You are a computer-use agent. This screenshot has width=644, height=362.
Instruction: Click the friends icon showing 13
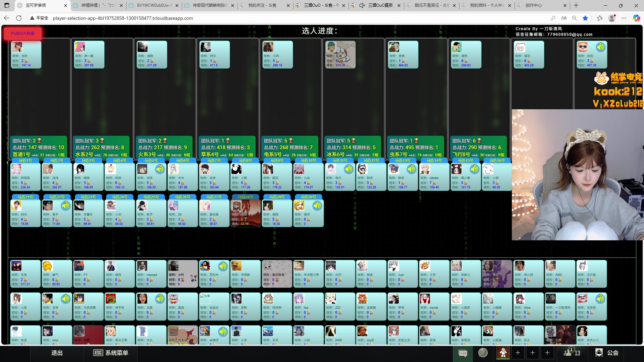(572, 353)
